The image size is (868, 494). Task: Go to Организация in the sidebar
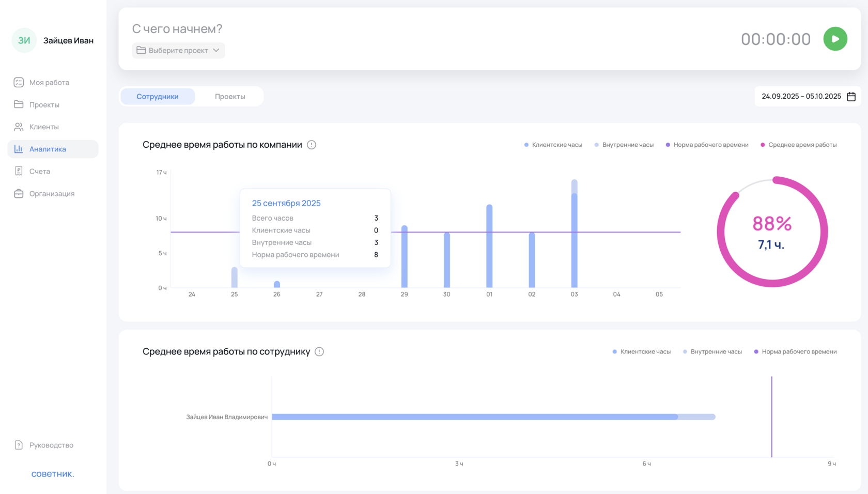tap(52, 194)
